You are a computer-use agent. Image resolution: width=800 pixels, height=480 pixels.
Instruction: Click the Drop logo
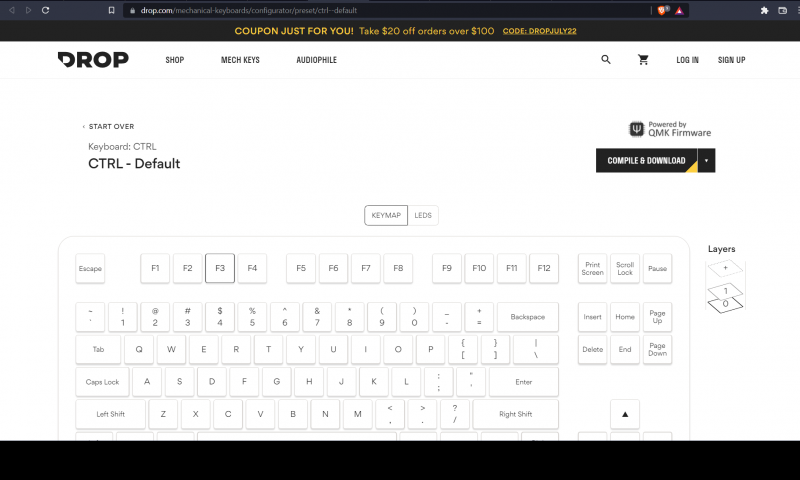point(93,60)
